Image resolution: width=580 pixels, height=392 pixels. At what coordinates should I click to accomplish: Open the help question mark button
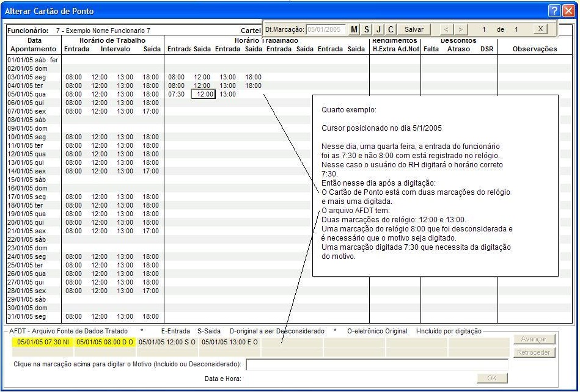[x=554, y=11]
